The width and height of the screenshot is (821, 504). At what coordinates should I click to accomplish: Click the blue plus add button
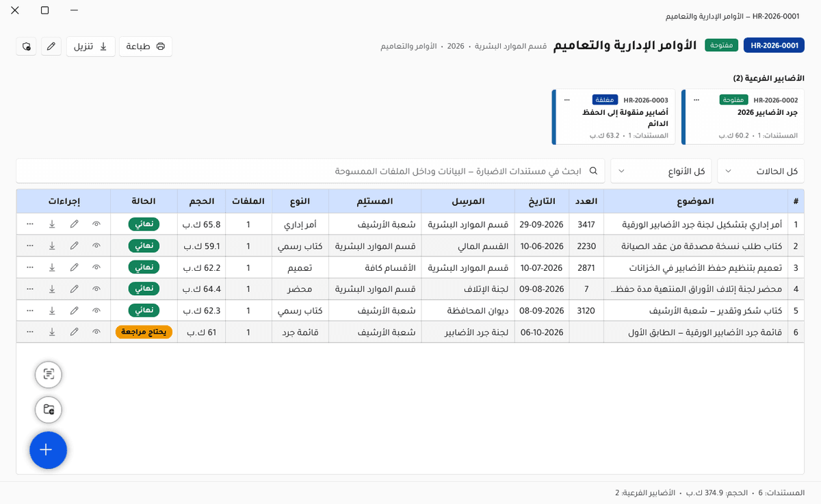48,450
